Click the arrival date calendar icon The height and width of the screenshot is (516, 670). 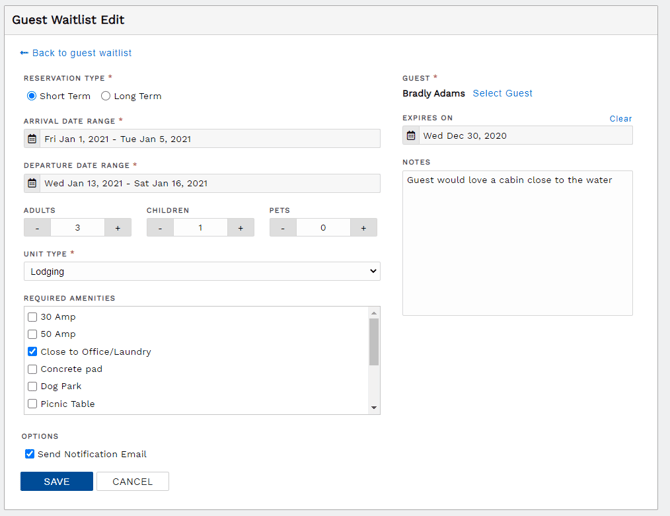tap(32, 139)
